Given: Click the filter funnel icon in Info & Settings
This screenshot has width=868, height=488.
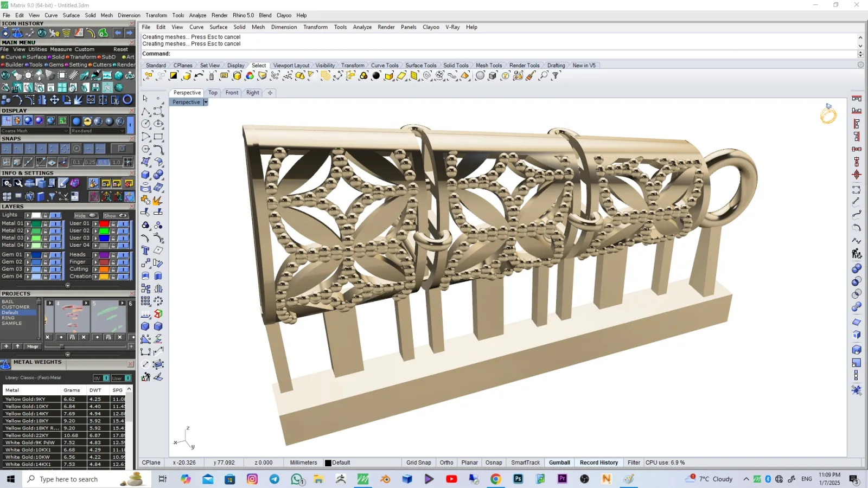Looking at the screenshot, I should pyautogui.click(x=52, y=196).
